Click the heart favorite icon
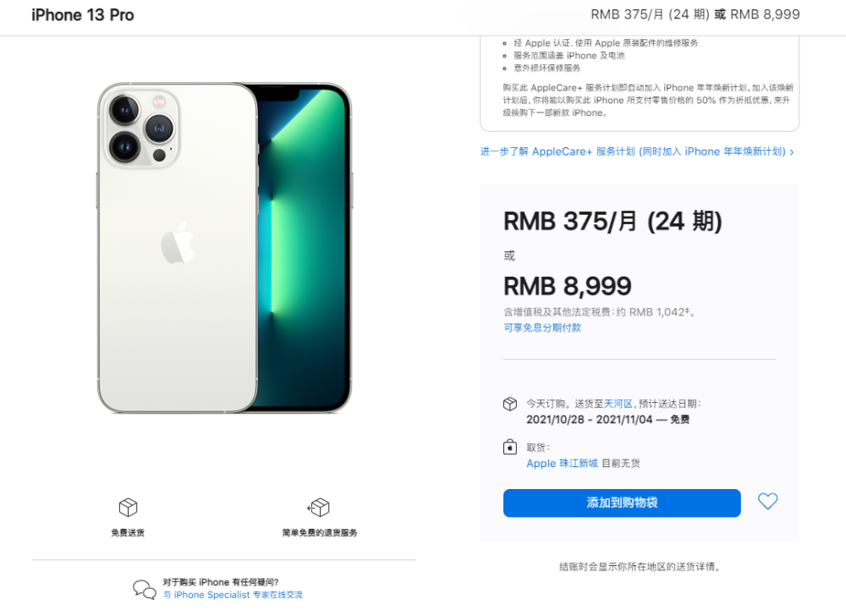This screenshot has width=846, height=616. pos(767,502)
